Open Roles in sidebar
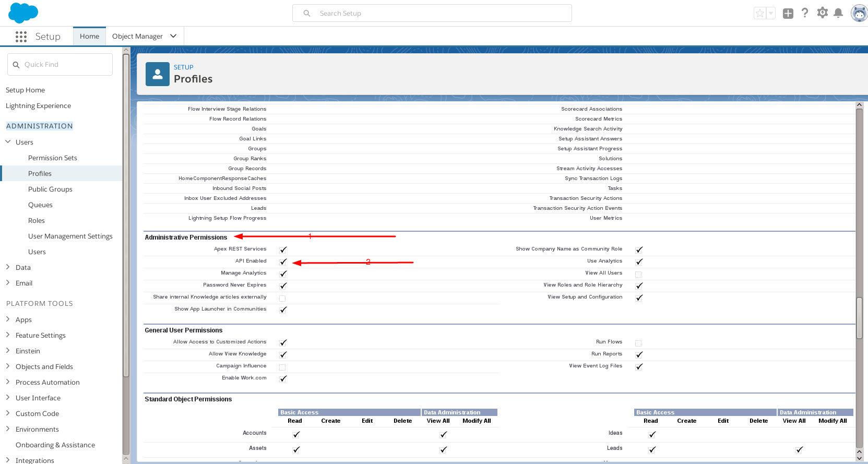Screen dimensions: 868x464 tap(37, 220)
